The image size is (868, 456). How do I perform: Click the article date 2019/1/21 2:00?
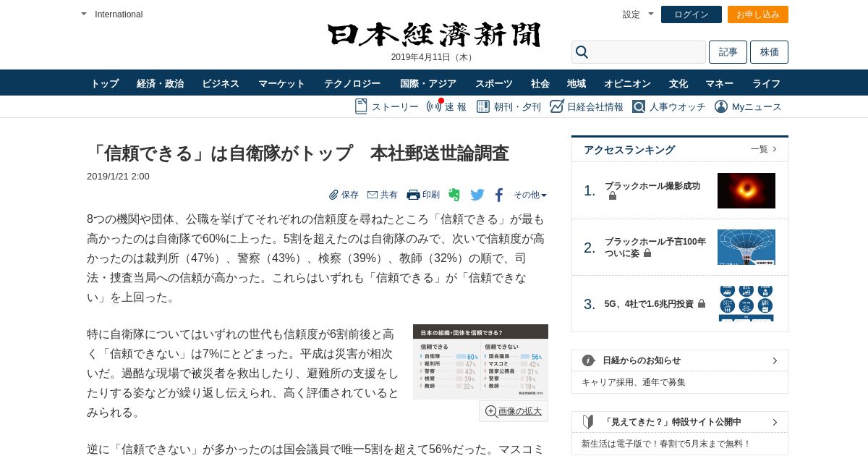coord(118,176)
